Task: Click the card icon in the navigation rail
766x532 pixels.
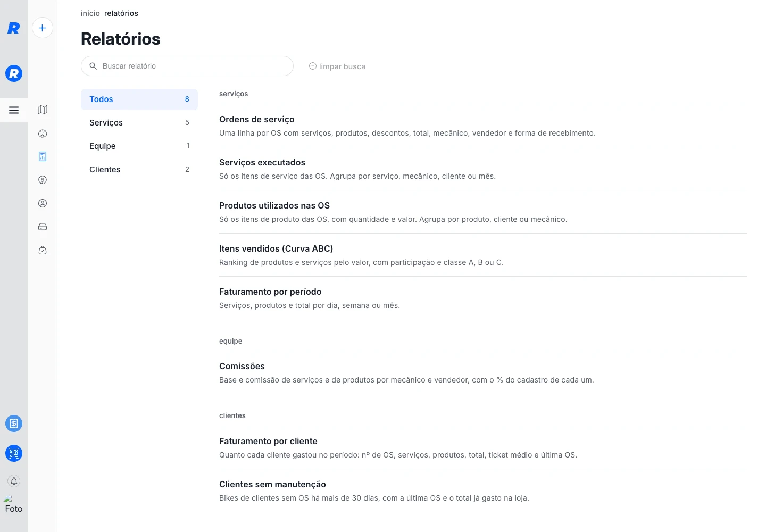Action: pos(43,227)
